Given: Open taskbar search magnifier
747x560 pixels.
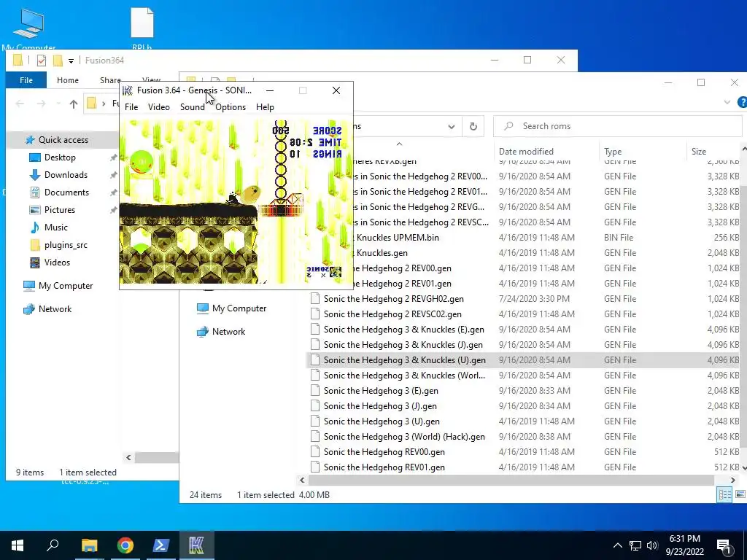Looking at the screenshot, I should (53, 545).
